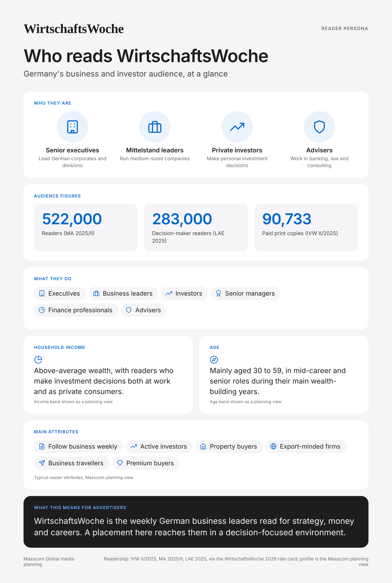Click the Mittelstand leaders heading

click(155, 150)
